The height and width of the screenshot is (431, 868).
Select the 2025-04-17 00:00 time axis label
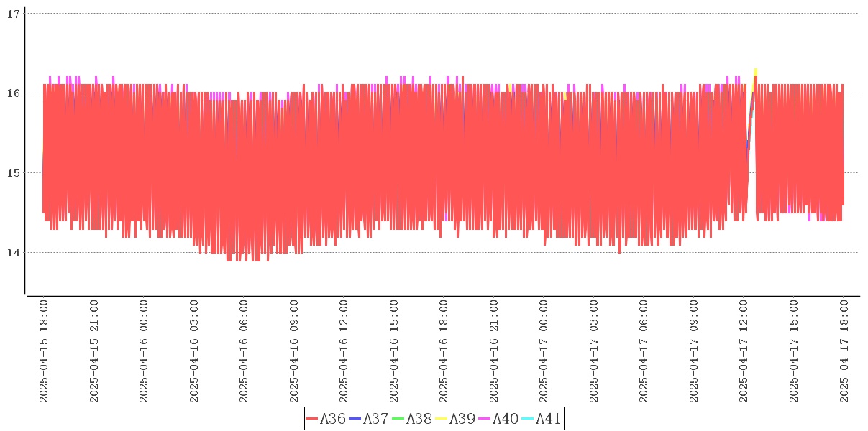click(x=544, y=352)
